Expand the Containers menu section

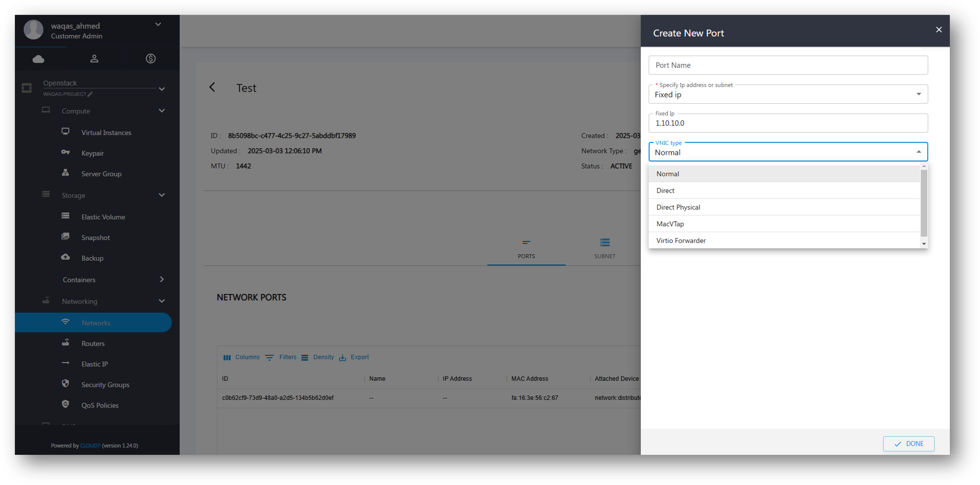tap(161, 280)
